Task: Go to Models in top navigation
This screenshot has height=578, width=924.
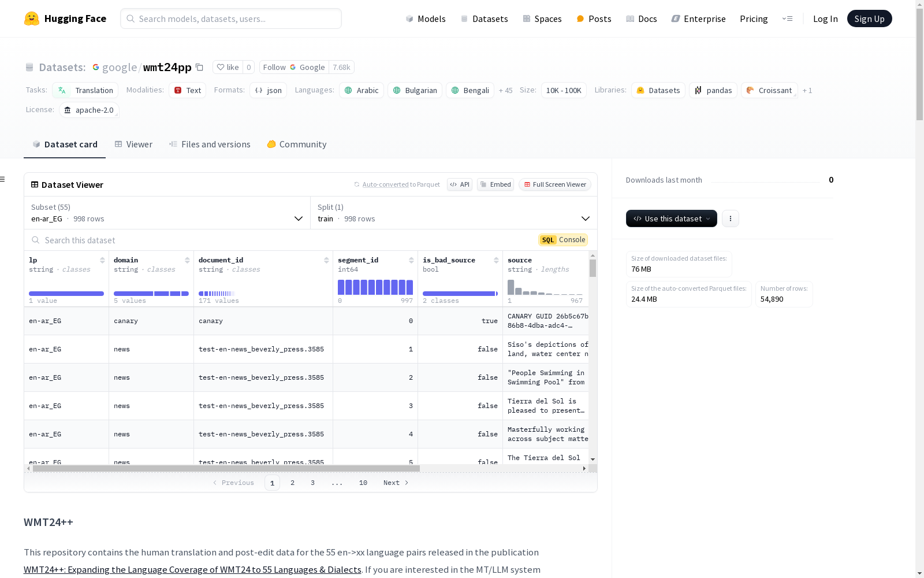Action: pyautogui.click(x=426, y=18)
